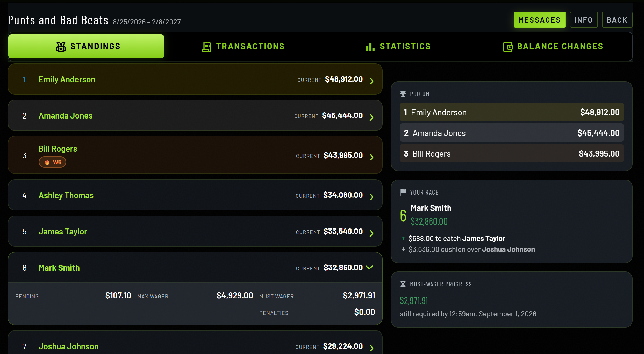The width and height of the screenshot is (644, 354).
Task: Expand Joshua Johnson's row chevron
Action: [371, 348]
